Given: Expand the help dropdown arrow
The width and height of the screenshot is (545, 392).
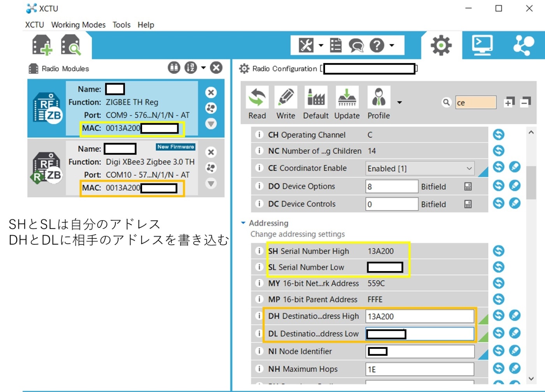Looking at the screenshot, I should point(392,45).
